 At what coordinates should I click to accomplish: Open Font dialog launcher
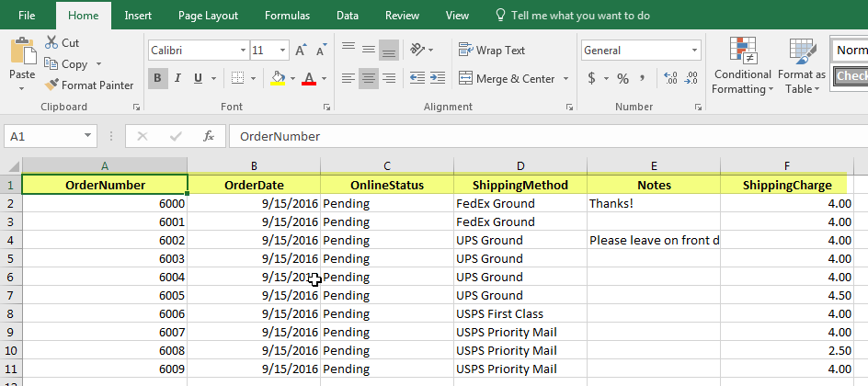coord(326,108)
